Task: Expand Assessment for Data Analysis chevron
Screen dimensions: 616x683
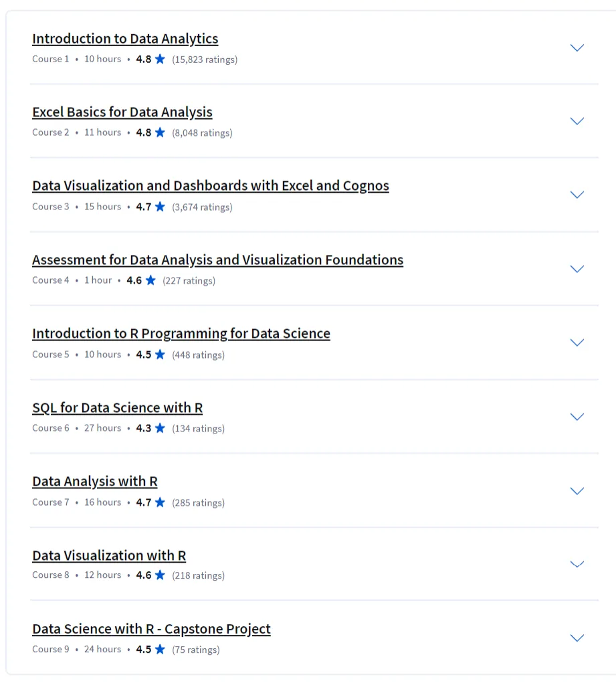Action: [x=577, y=269]
